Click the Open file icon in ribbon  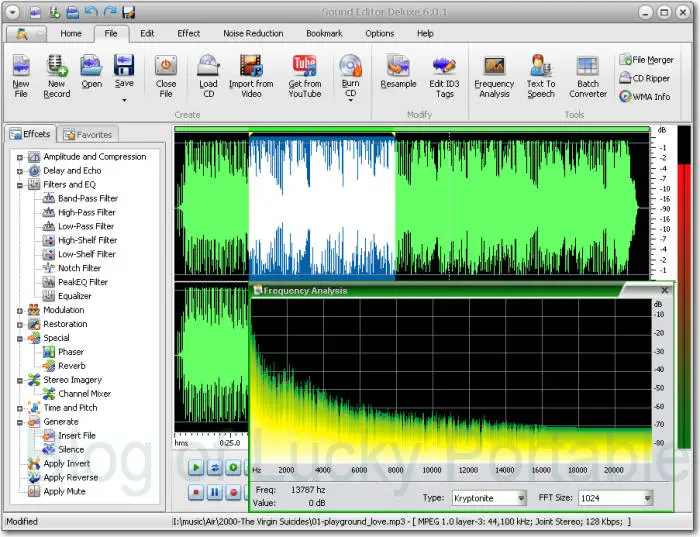coord(92,66)
